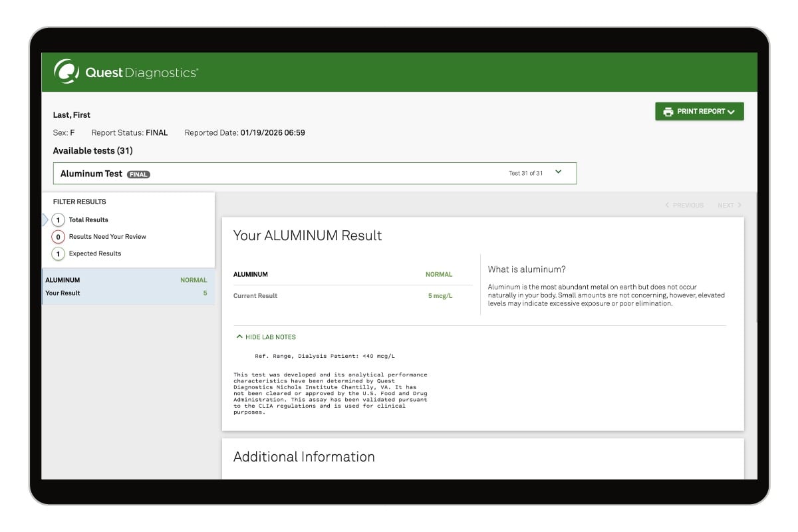Open the Print Report dropdown arrow
Viewport: 798px width, 532px height.
731,112
